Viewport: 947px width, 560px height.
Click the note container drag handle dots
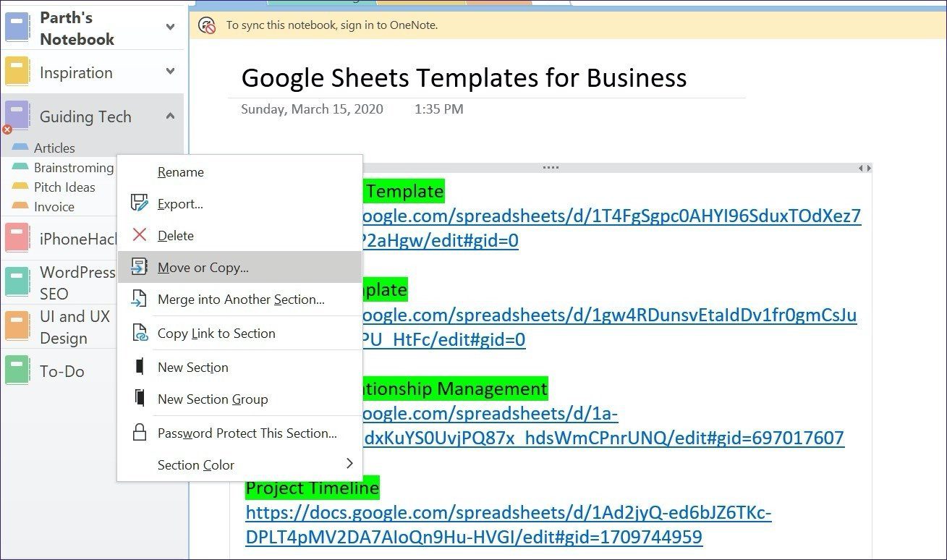pyautogui.click(x=551, y=167)
